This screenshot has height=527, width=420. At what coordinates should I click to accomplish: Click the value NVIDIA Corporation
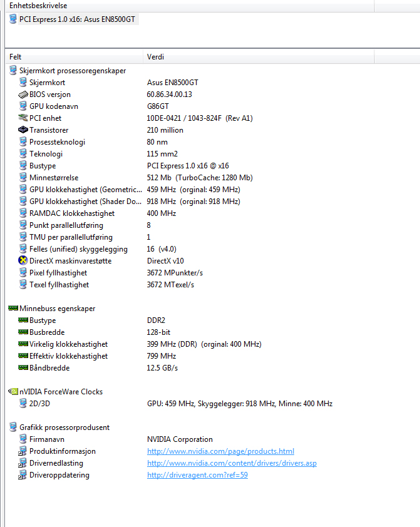180,439
